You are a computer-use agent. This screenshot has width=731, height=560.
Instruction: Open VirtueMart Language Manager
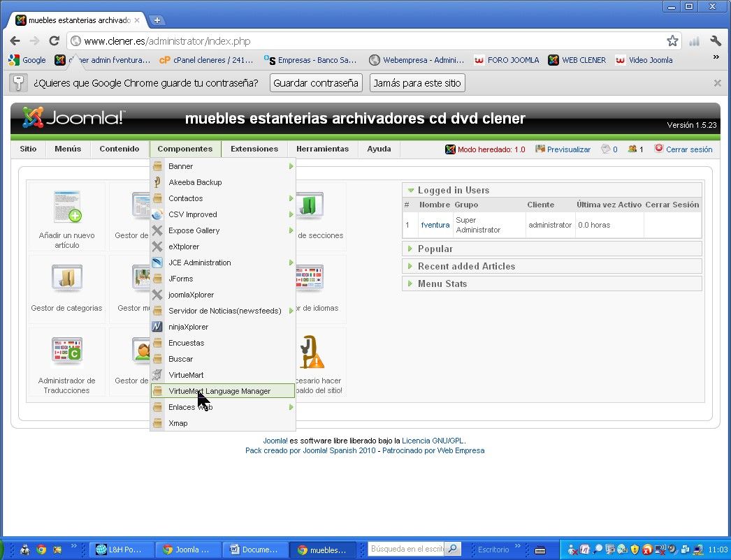click(223, 391)
